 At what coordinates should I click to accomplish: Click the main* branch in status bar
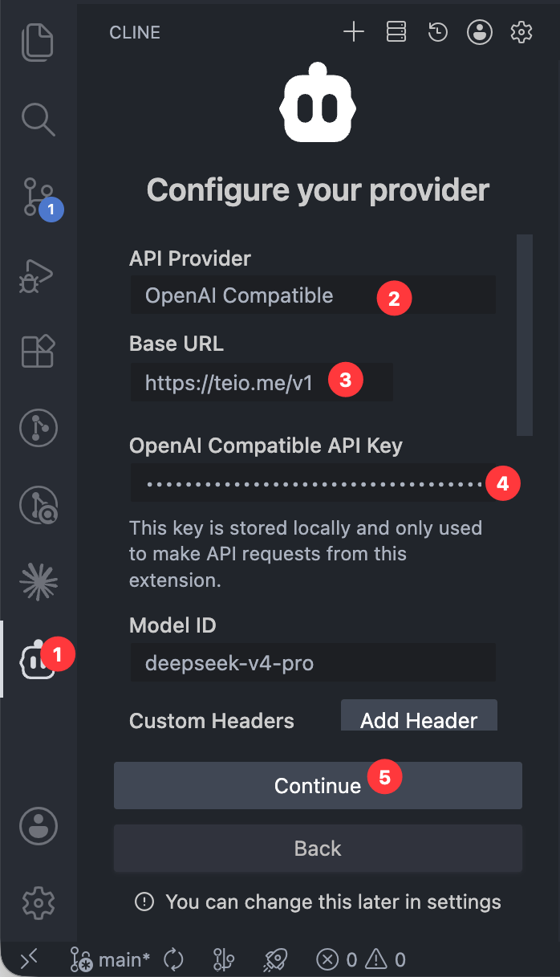tap(110, 959)
